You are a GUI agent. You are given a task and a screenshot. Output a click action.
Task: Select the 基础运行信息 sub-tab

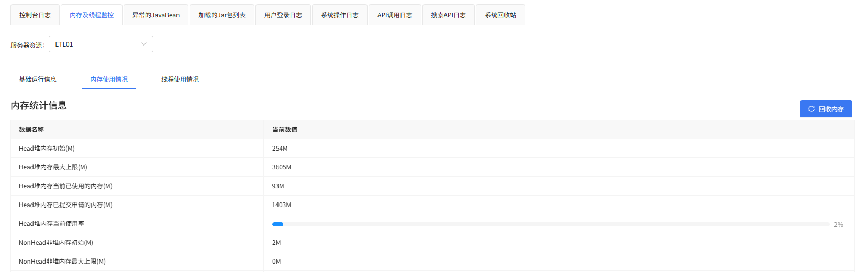(x=38, y=80)
